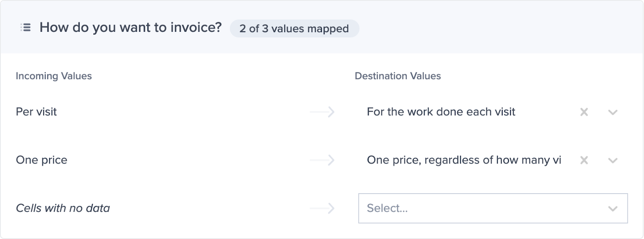Select the 'Cells with no data' row label
Viewport: 644px width, 239px height.
(63, 208)
